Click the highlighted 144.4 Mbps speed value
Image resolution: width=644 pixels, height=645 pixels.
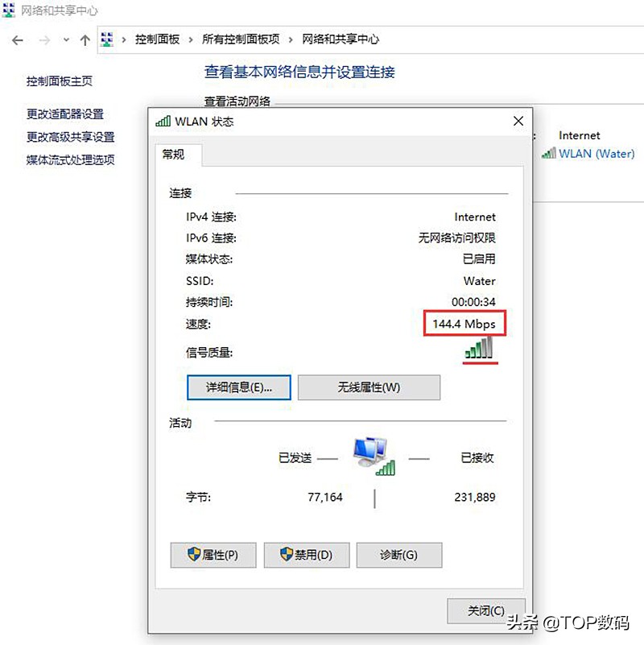point(464,324)
